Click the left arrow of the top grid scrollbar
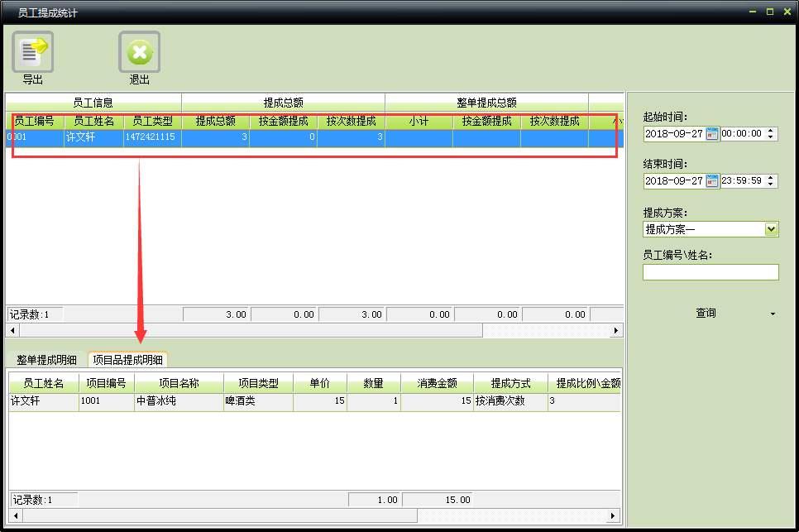The height and width of the screenshot is (532, 799). [x=12, y=331]
